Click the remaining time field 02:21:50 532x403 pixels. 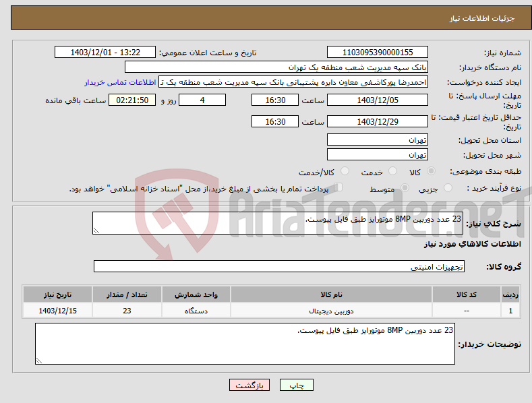(x=132, y=100)
